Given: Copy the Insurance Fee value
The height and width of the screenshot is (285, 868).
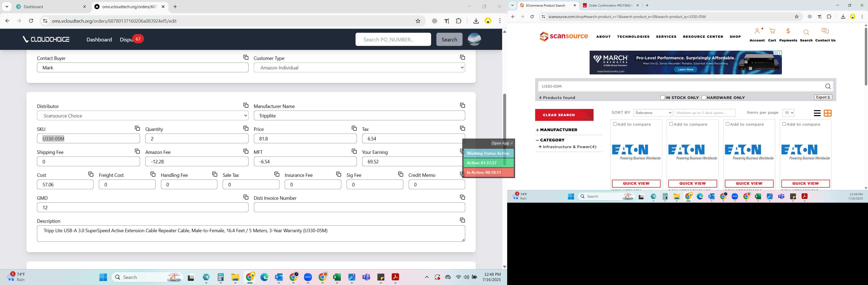Looking at the screenshot, I should [338, 174].
